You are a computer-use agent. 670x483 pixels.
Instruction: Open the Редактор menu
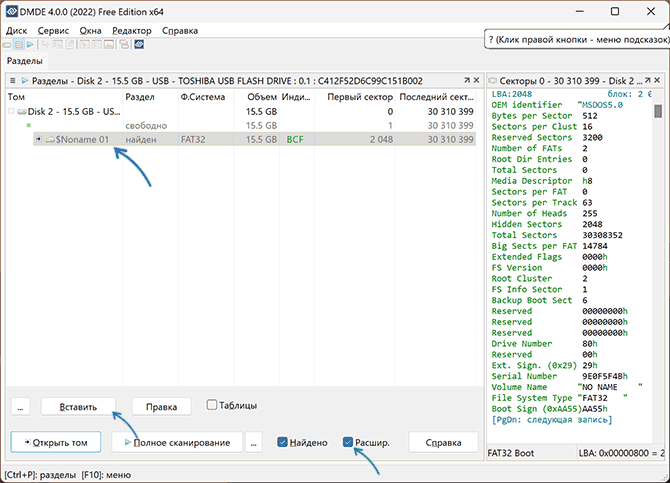coord(132,31)
